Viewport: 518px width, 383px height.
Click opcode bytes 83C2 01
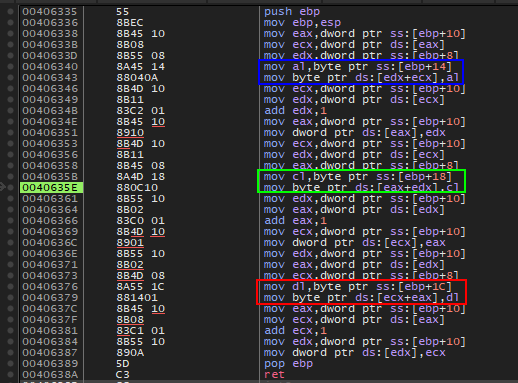[141, 111]
